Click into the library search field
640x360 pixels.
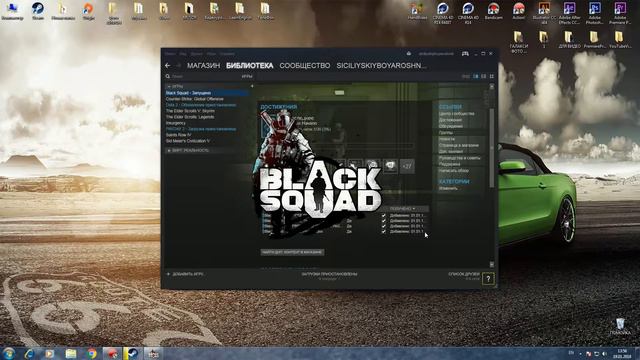coord(204,76)
